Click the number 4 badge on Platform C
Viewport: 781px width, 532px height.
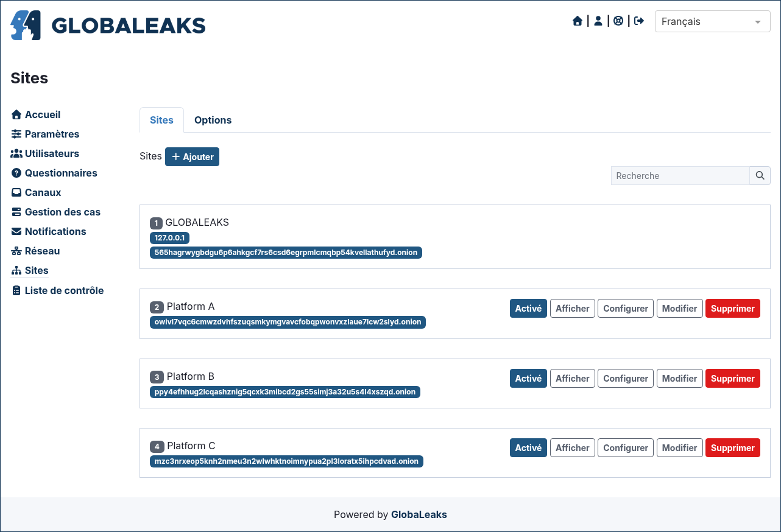tap(157, 446)
